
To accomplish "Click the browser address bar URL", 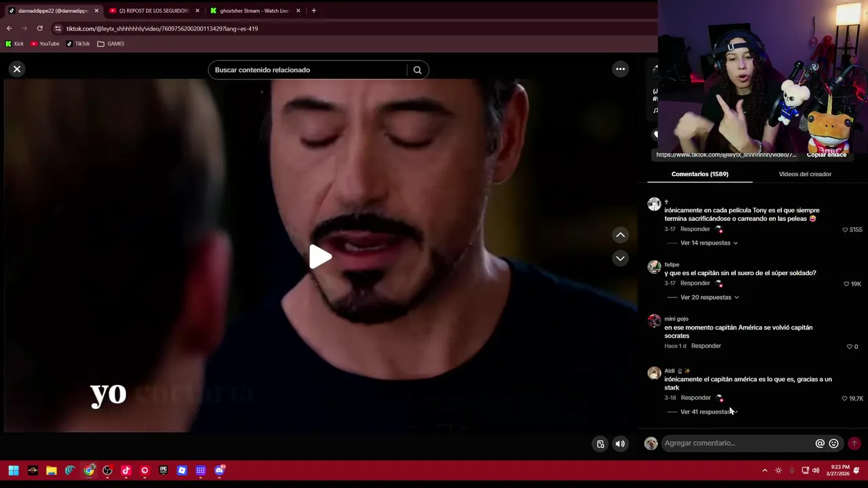I will tap(162, 28).
